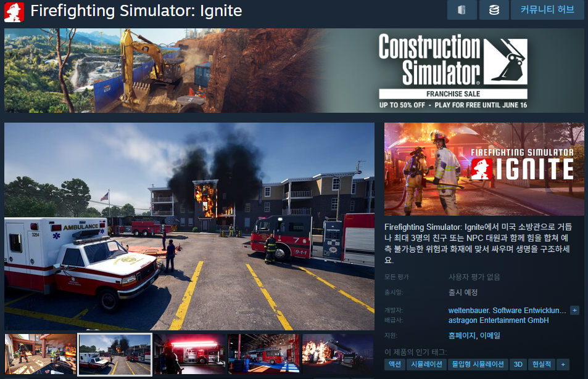Select the 시뮬레이션 tag

tap(427, 364)
